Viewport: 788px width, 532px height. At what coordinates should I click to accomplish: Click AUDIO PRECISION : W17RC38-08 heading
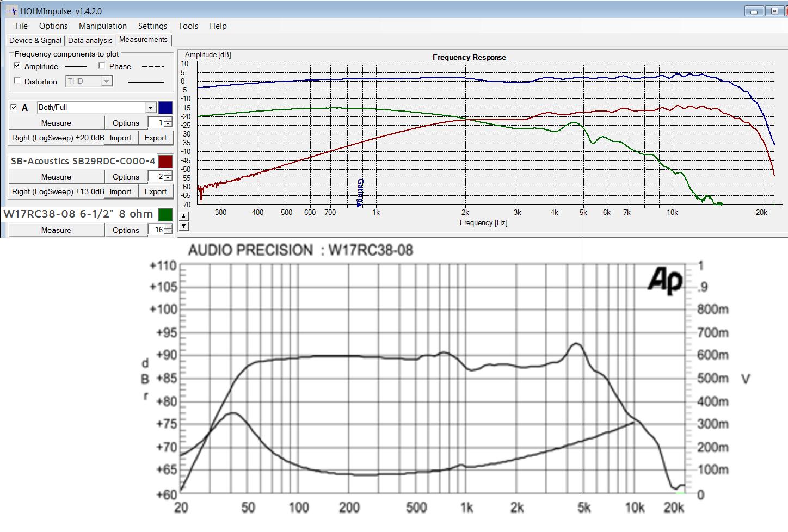(x=300, y=250)
